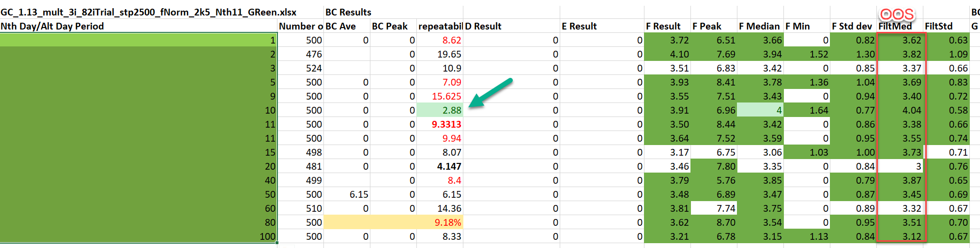Click the cell containing 476
The width and height of the screenshot is (980, 248).
click(x=301, y=54)
